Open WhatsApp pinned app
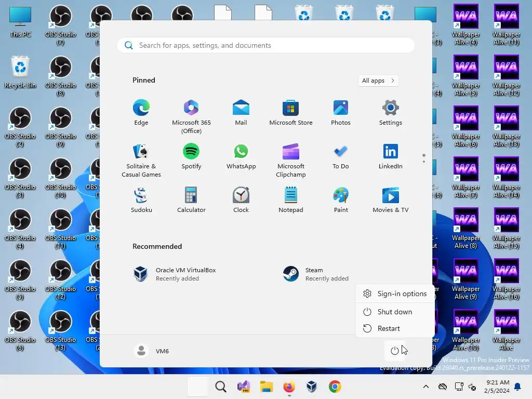The width and height of the screenshot is (532, 399). (241, 156)
